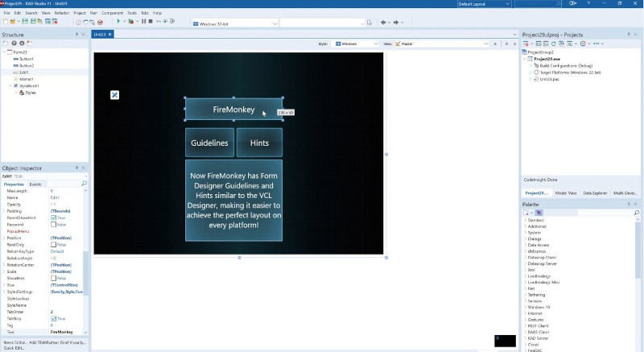Expand the Target Platforms project node
The image size is (644, 352).
[x=530, y=72]
